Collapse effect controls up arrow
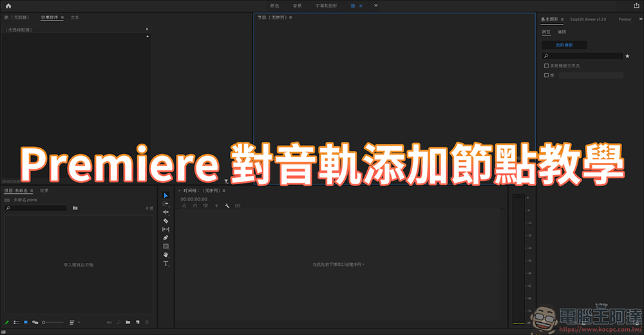This screenshot has width=644, height=335. pyautogui.click(x=147, y=36)
